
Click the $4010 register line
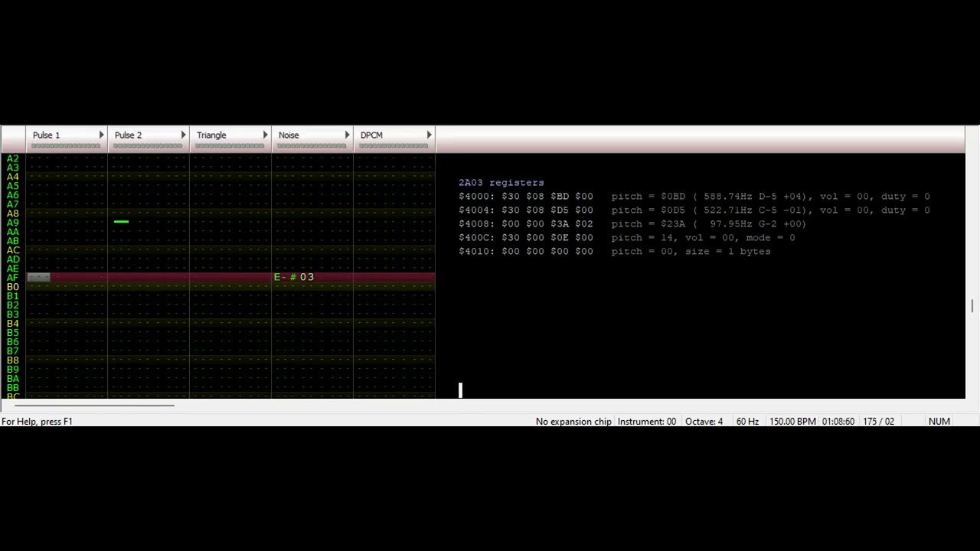pyautogui.click(x=615, y=252)
